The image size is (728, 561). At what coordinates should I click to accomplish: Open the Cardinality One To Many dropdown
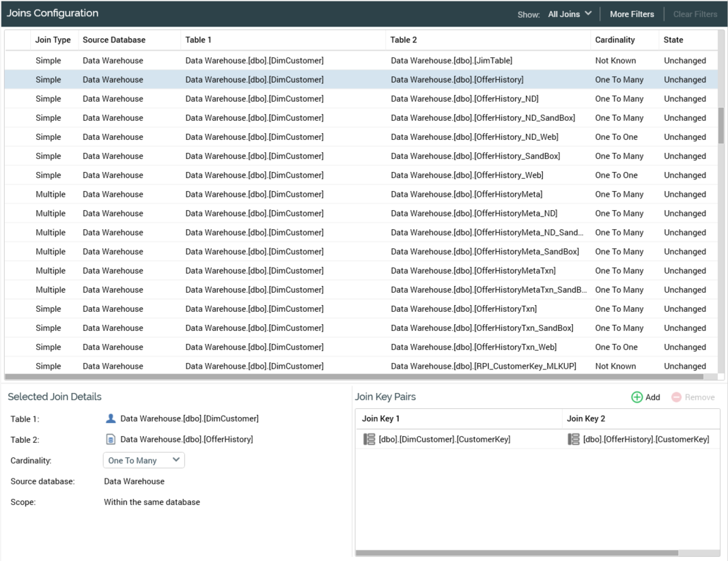click(x=143, y=461)
